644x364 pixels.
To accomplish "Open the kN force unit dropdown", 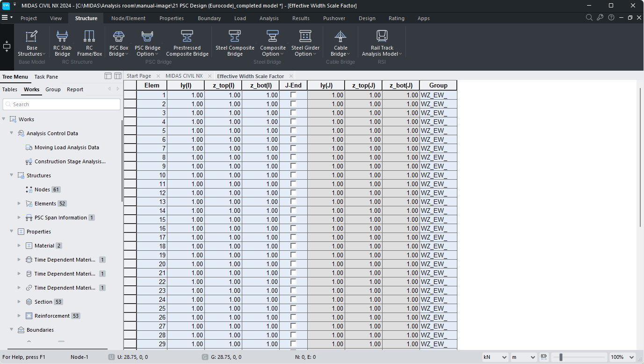I will (495, 357).
